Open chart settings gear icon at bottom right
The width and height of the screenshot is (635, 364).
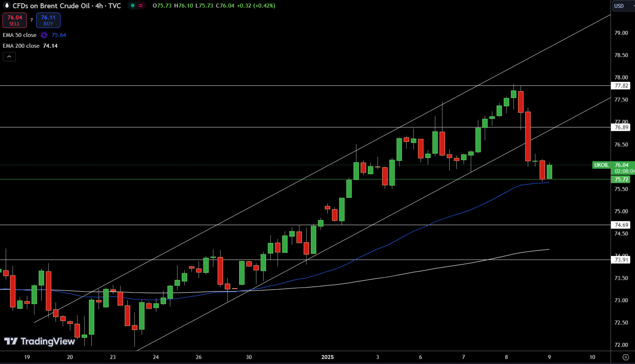626,357
